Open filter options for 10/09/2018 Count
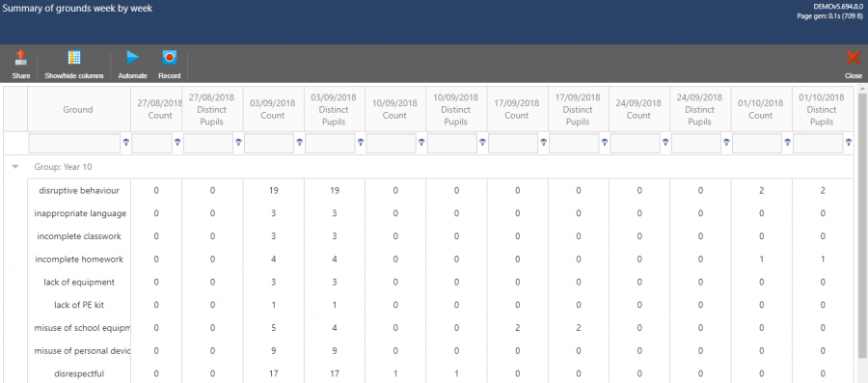 tap(421, 142)
